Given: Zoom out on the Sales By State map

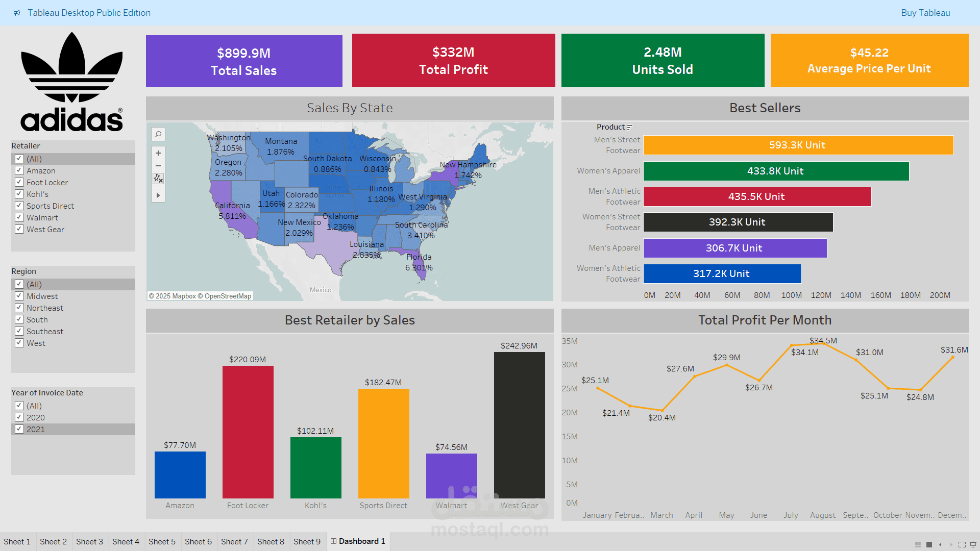Looking at the screenshot, I should coord(158,166).
